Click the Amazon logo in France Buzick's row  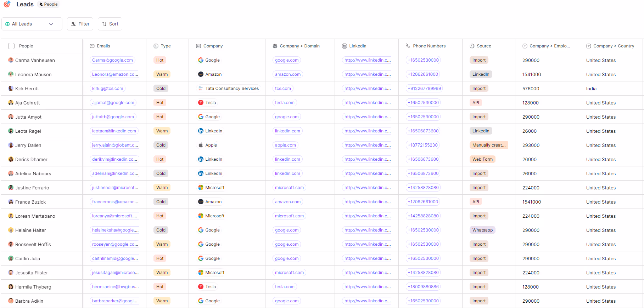(201, 202)
